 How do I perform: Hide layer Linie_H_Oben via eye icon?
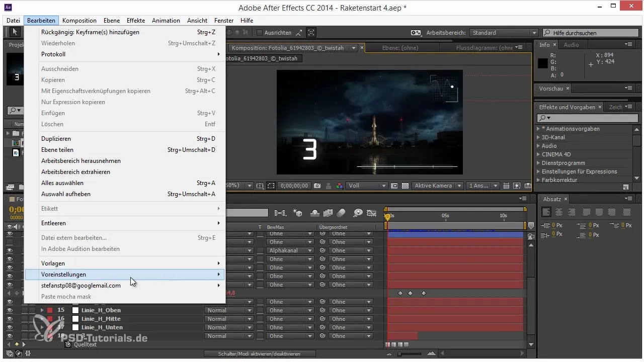pos(10,310)
